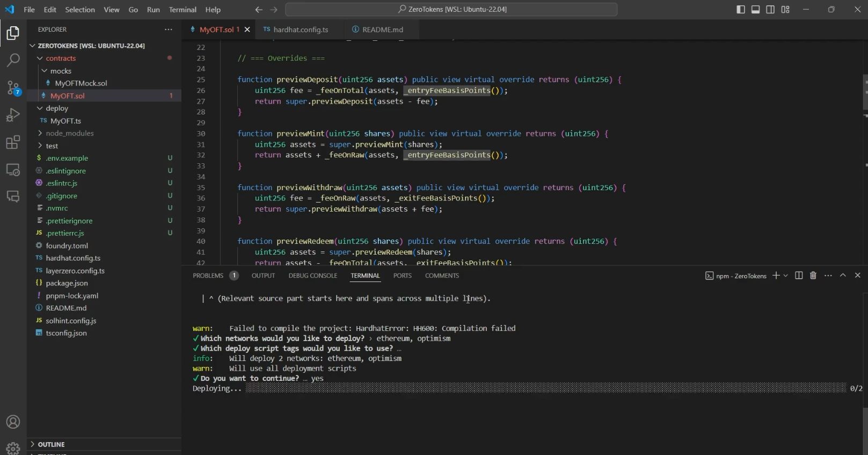
Task: Switch to the README.md editor tab
Action: [382, 30]
